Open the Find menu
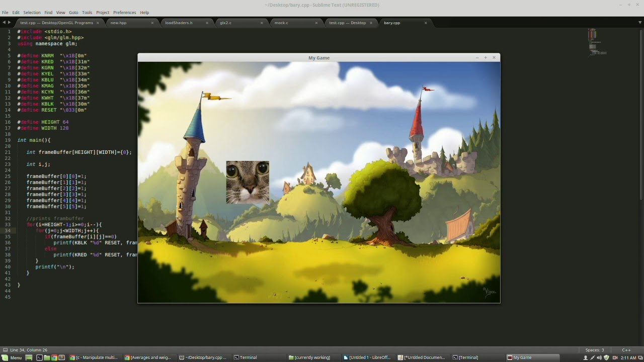The width and height of the screenshot is (644, 362). 48,12
